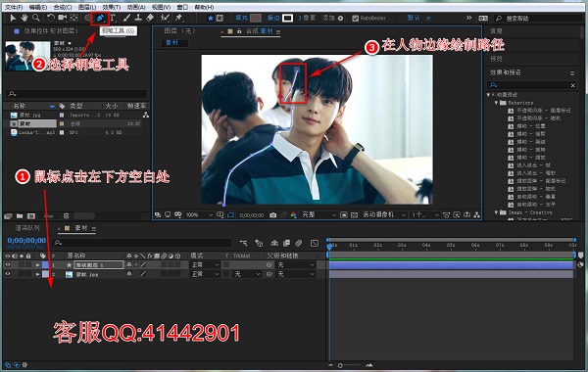Screen dimensions: 588x372
Task: Select the Hand tool
Action: click(x=24, y=18)
